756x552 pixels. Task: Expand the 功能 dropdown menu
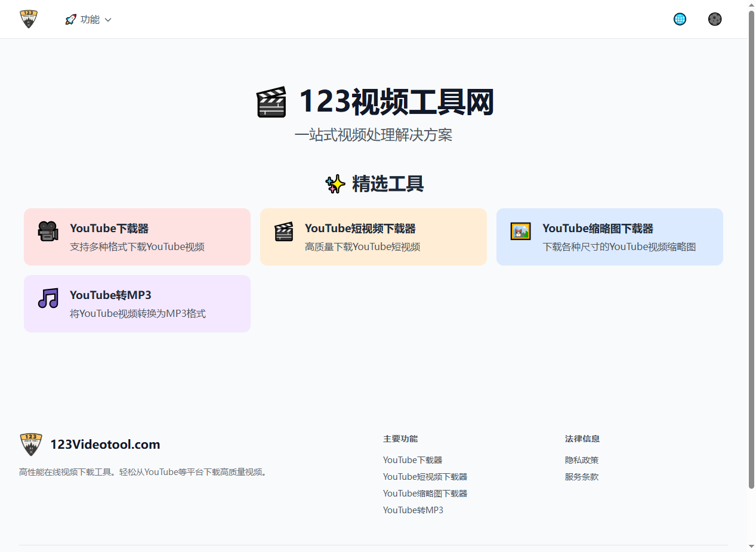[88, 18]
